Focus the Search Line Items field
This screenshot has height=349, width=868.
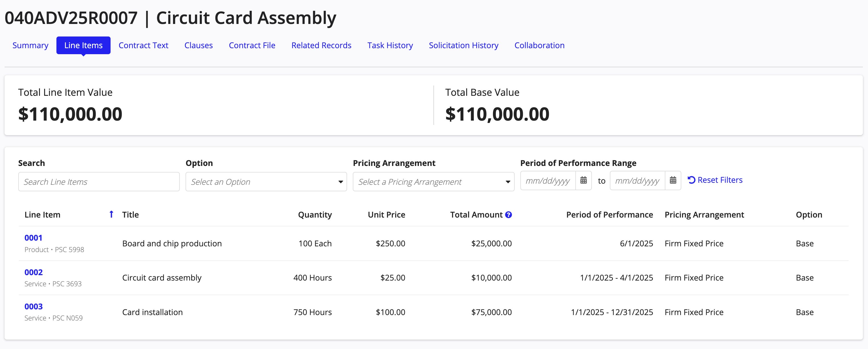pyautogui.click(x=99, y=182)
